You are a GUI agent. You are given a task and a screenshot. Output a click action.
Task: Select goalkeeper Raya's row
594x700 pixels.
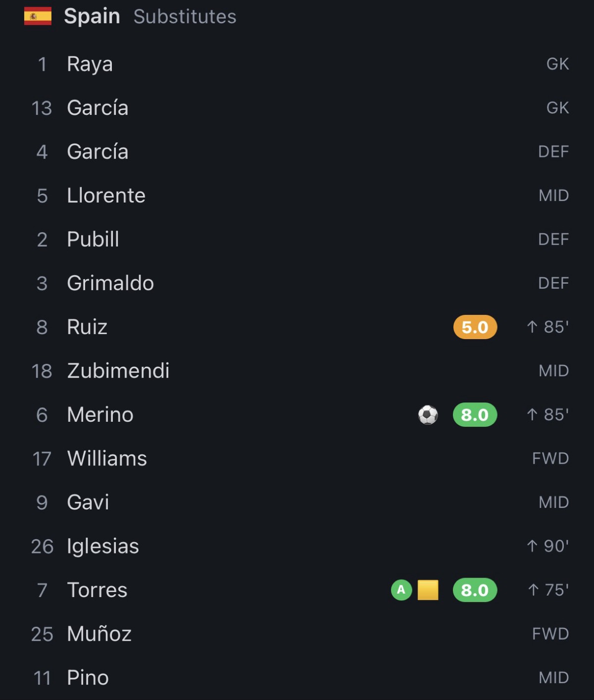297,64
